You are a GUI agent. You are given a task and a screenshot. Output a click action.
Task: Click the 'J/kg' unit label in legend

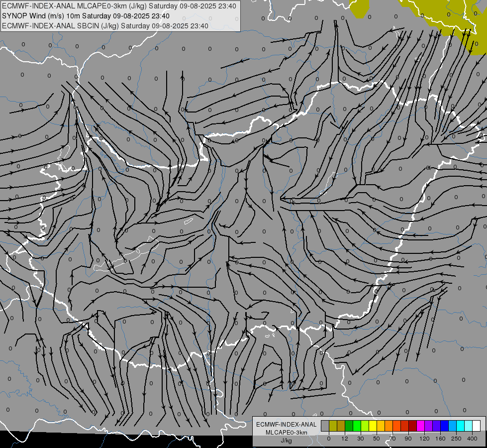(x=287, y=441)
